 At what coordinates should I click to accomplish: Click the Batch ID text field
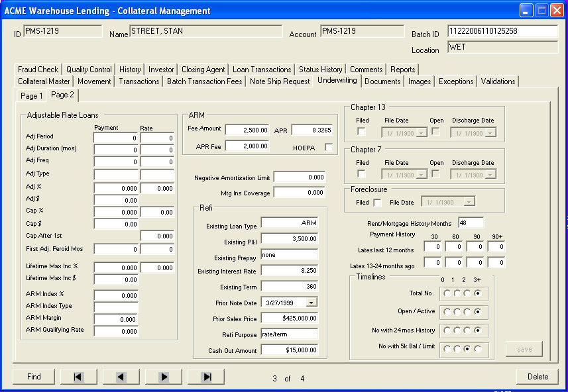pyautogui.click(x=502, y=31)
